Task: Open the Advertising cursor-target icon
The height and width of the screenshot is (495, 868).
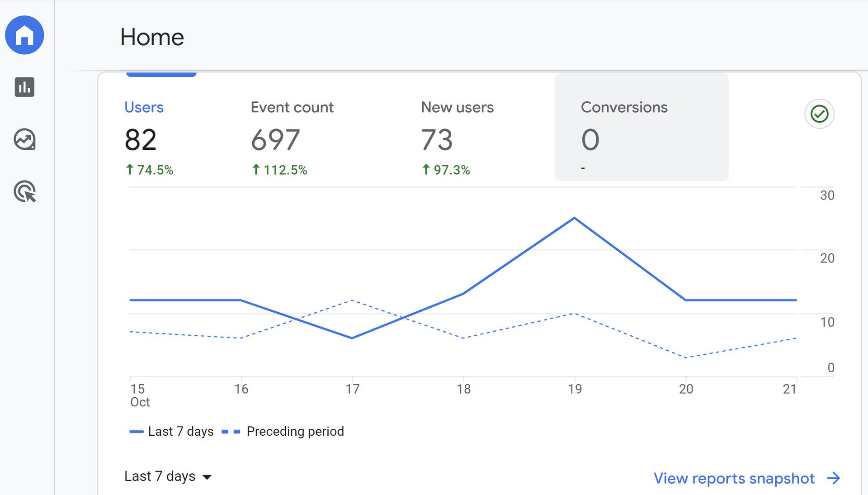Action: [x=24, y=191]
